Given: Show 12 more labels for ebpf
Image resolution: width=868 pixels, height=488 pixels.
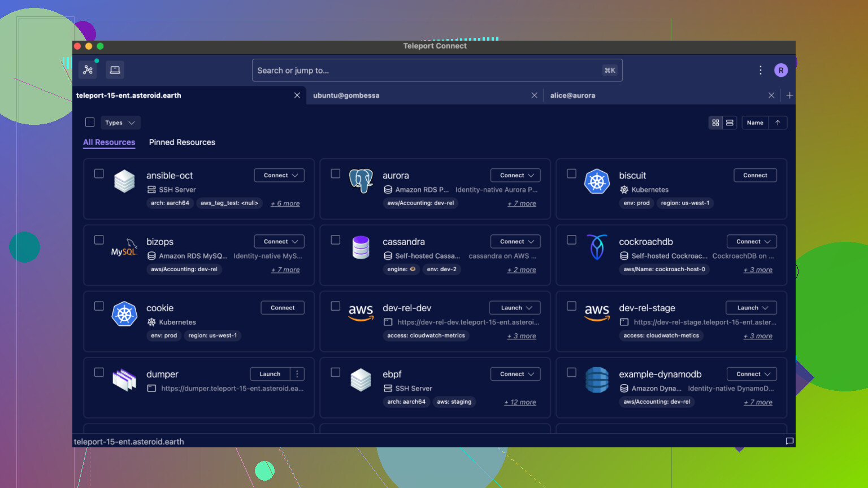Looking at the screenshot, I should 520,402.
